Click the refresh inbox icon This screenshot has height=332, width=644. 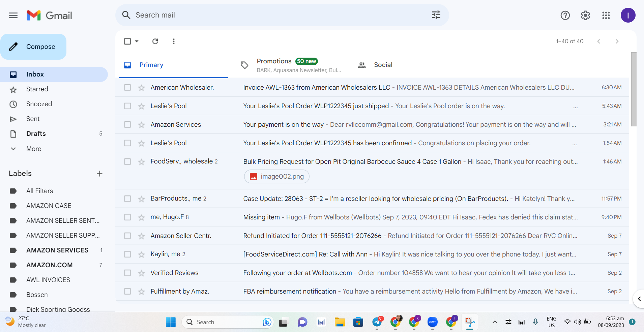point(155,41)
